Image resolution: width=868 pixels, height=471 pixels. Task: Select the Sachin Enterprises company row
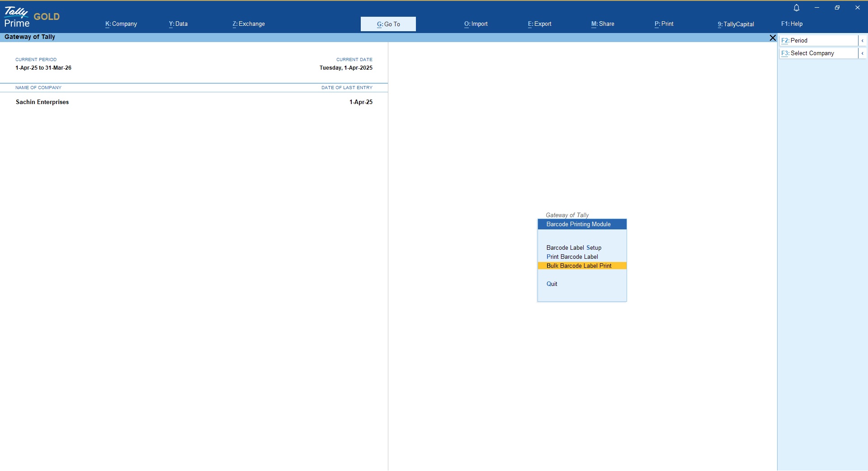[42, 102]
